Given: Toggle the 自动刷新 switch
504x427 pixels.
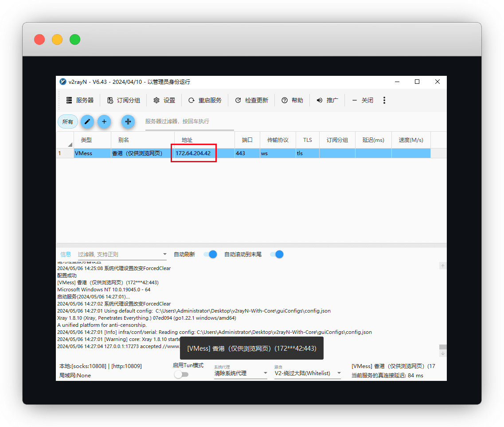Looking at the screenshot, I should click(210, 255).
